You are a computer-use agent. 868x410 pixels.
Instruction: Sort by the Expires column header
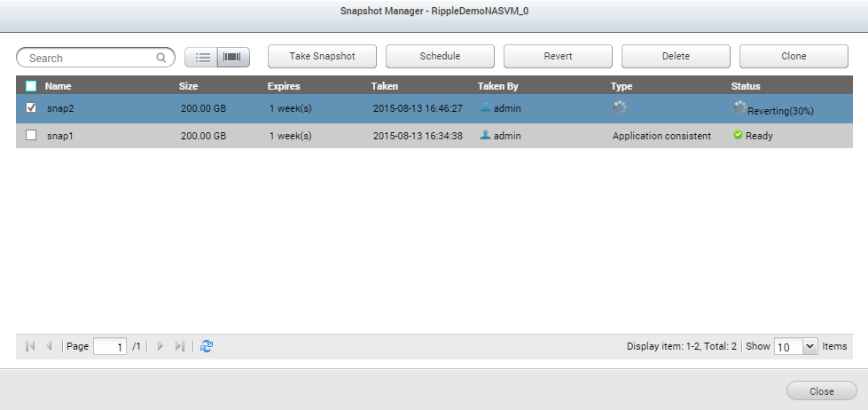[284, 86]
